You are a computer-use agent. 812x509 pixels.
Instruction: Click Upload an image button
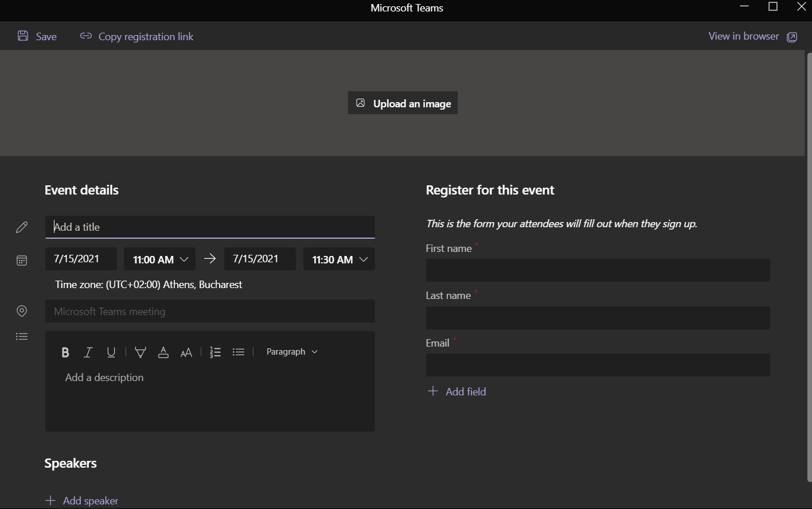(403, 103)
